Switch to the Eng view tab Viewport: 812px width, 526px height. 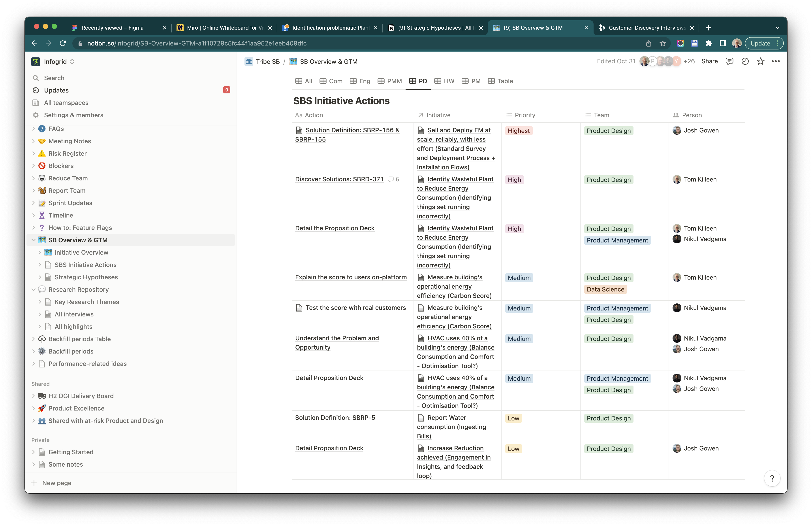click(x=360, y=81)
